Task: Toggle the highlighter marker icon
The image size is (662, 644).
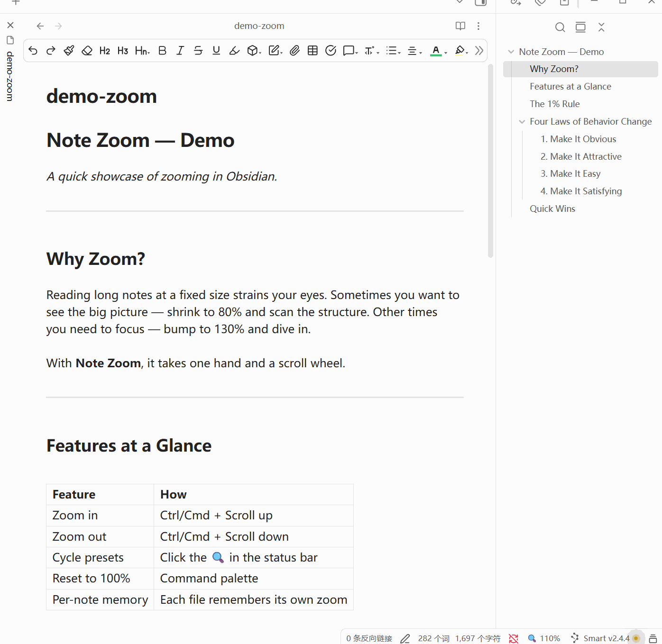Action: point(234,51)
